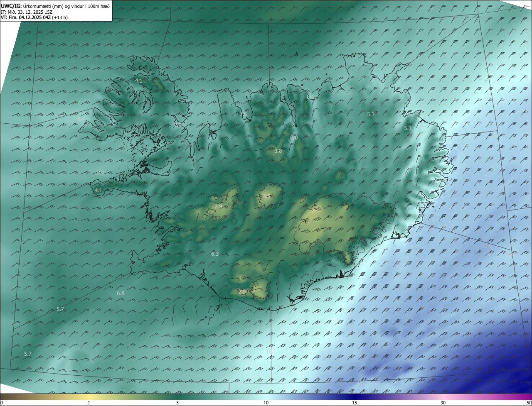
Task: Click the 6.3 precipitation value label
Action: pyautogui.click(x=215, y=254)
